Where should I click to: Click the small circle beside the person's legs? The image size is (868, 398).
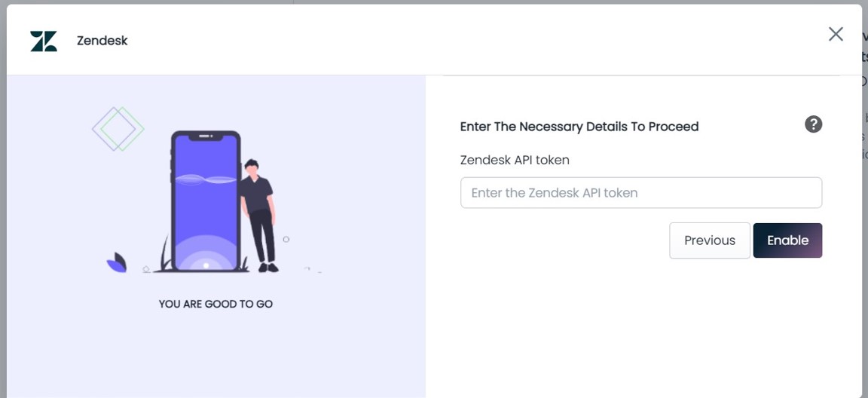[x=286, y=239]
